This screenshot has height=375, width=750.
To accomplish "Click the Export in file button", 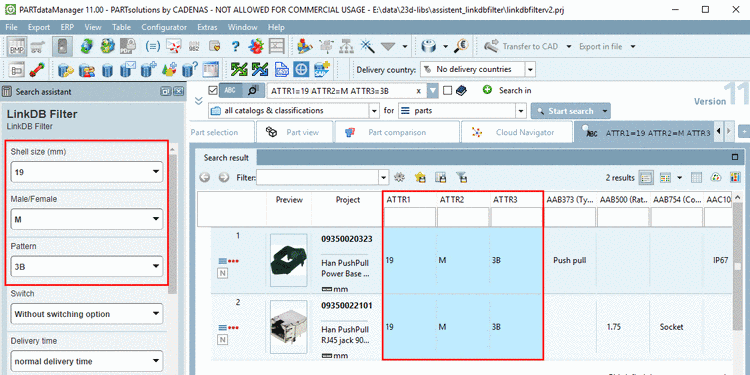I will coord(601,46).
